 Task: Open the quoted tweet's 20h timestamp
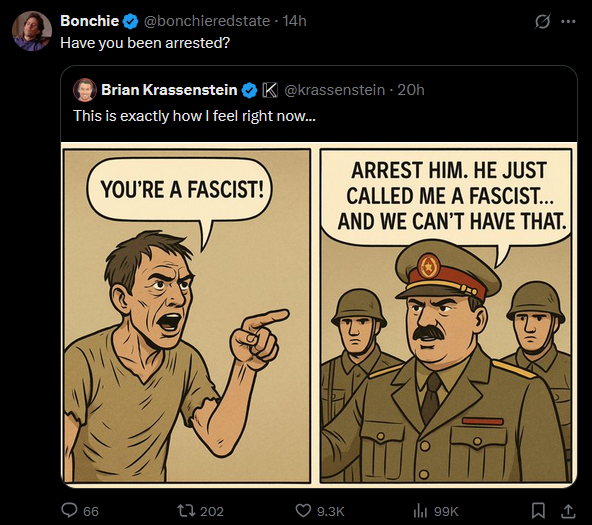tap(411, 90)
